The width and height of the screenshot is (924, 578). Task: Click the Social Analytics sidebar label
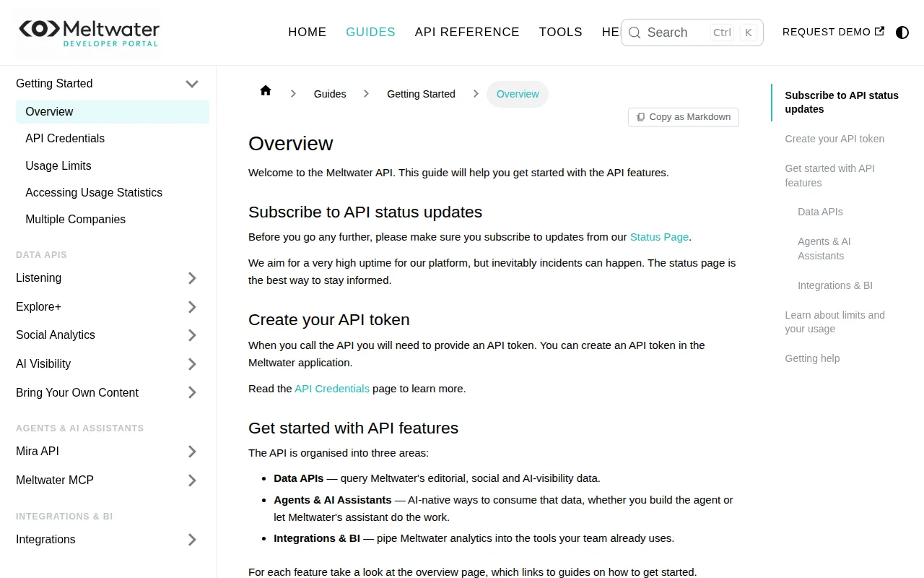[x=56, y=335]
